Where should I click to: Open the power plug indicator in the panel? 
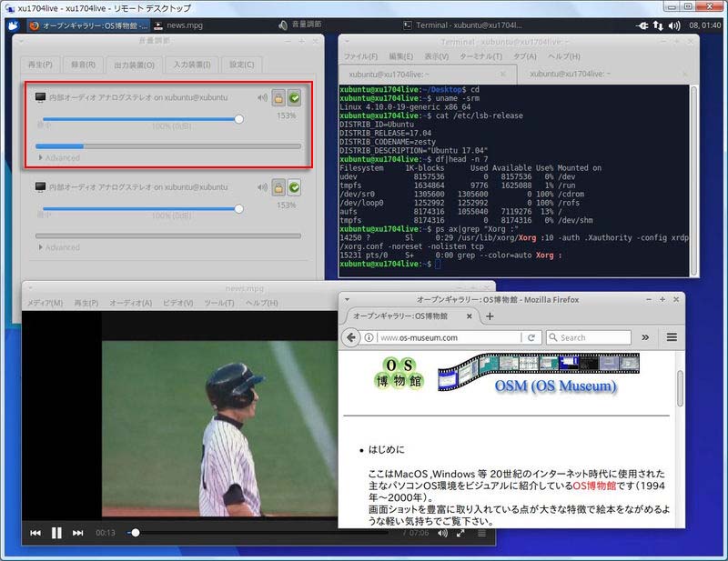point(642,25)
